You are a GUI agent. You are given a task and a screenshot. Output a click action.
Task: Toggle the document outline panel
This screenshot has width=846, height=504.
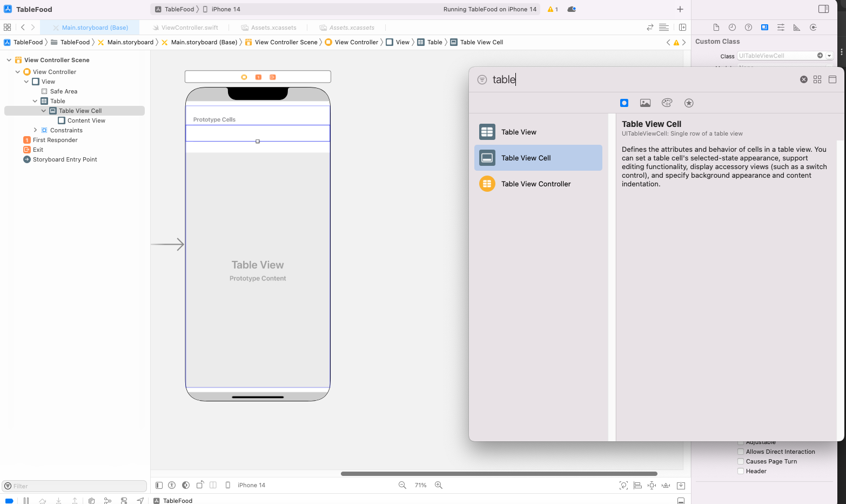159,485
